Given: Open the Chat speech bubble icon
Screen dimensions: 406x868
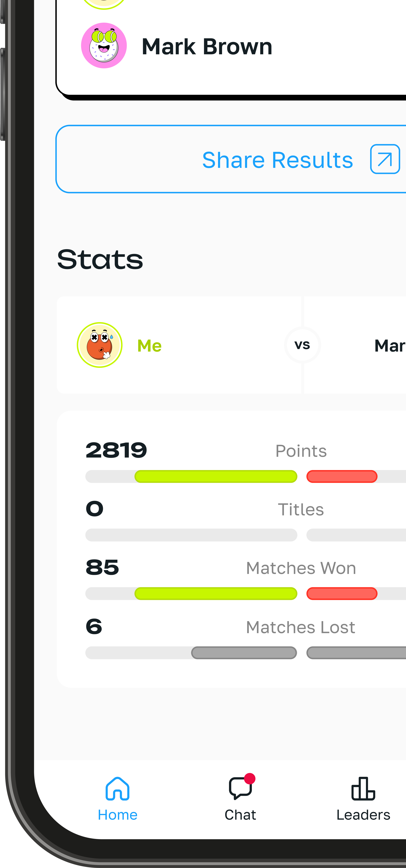Looking at the screenshot, I should pos(240,789).
